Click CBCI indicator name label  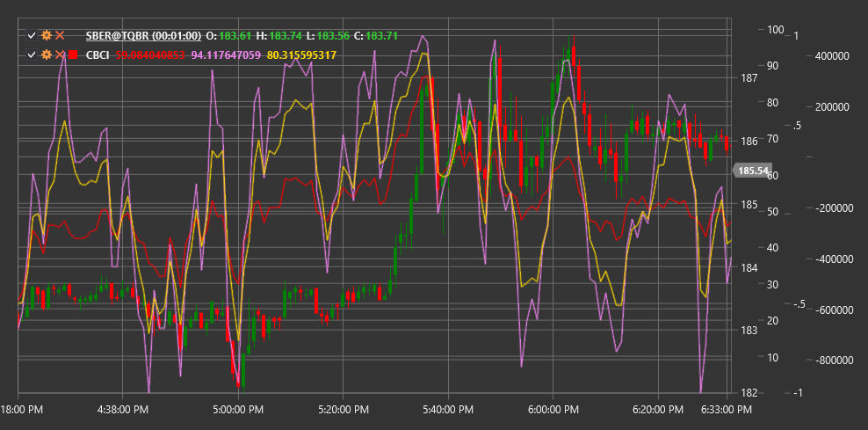pyautogui.click(x=98, y=55)
